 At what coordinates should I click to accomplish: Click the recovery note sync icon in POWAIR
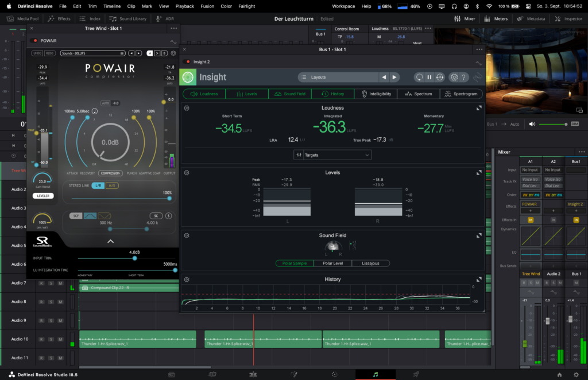(95, 111)
